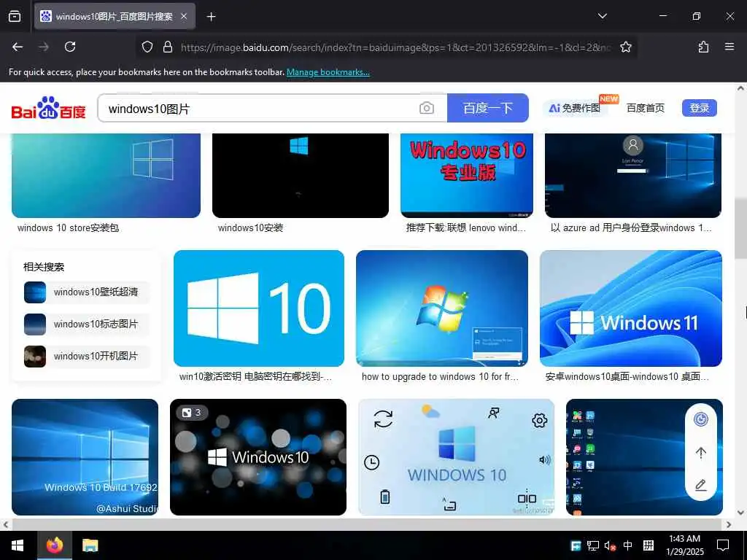Viewport: 747px width, 560px height.
Task: Click 推荐下载:联想 lenovo caption
Action: tap(466, 228)
